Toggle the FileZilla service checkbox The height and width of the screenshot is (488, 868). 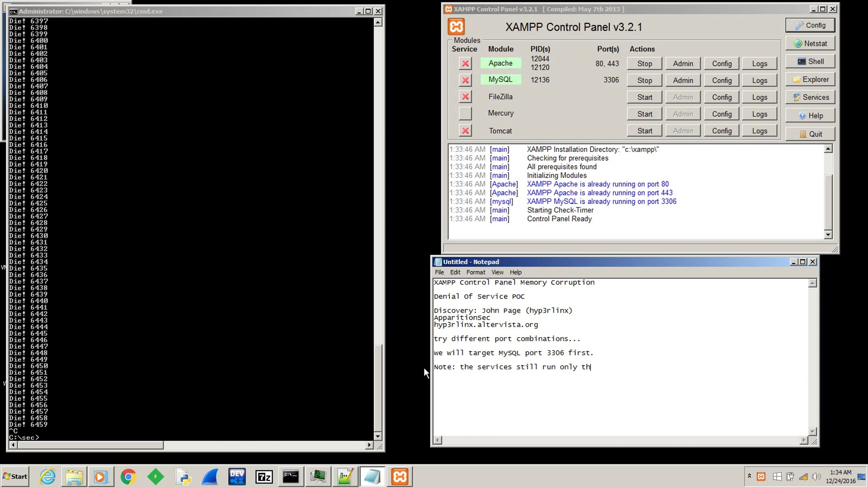(x=465, y=97)
